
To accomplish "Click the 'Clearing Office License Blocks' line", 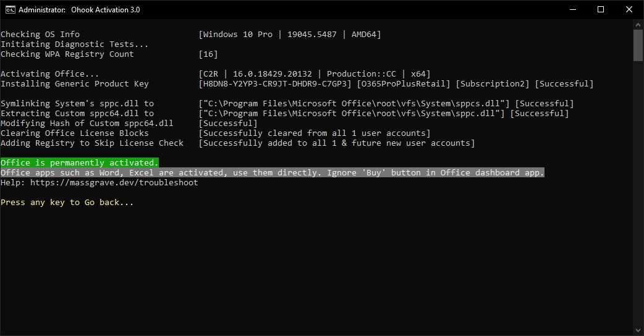I will click(x=74, y=133).
